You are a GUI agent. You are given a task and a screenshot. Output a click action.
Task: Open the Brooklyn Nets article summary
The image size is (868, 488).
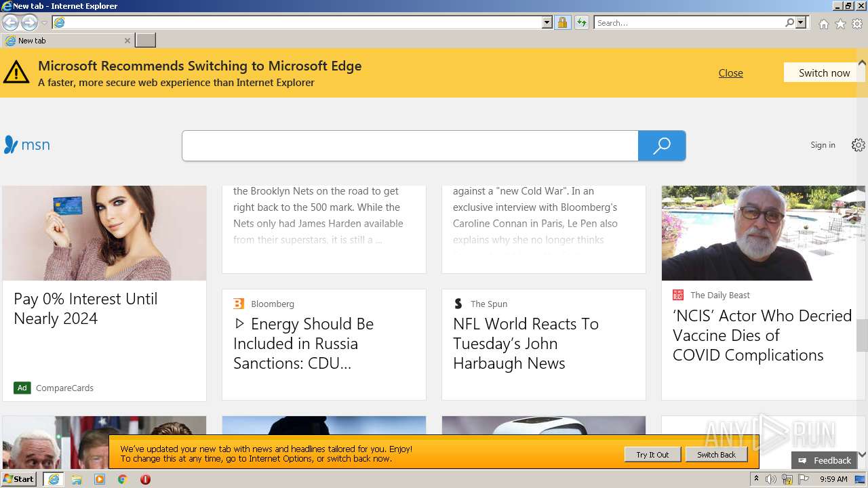319,216
